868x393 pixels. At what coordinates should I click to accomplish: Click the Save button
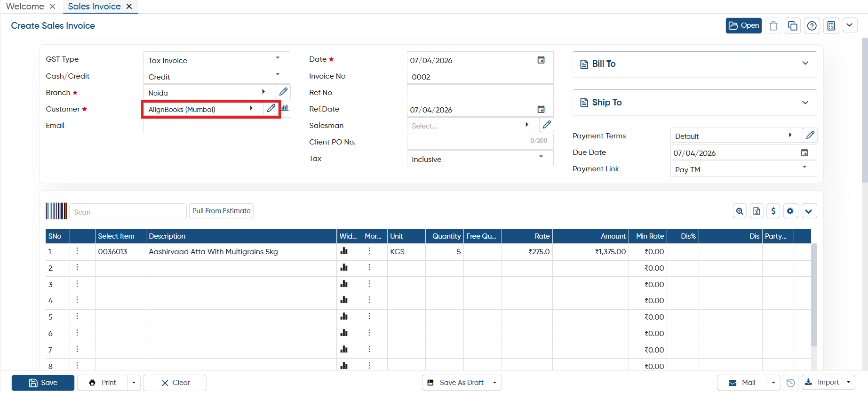43,383
